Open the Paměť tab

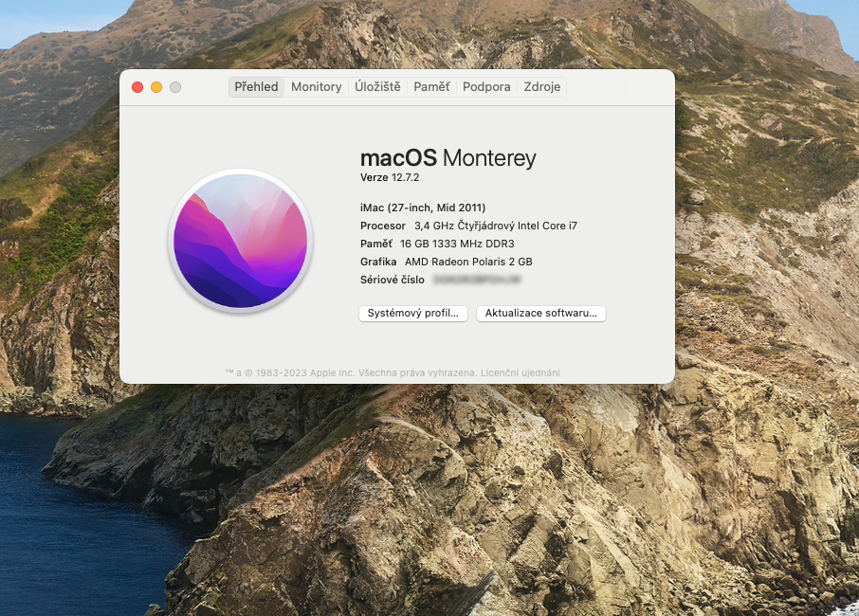click(431, 87)
